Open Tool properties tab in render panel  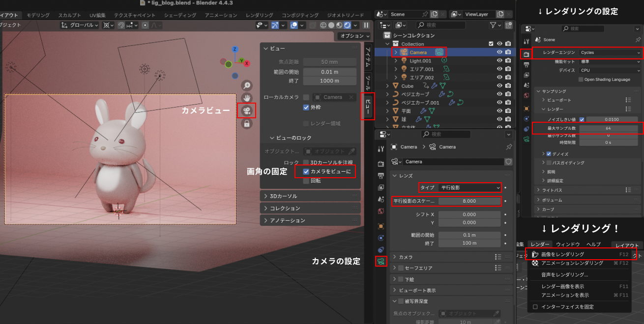(x=526, y=41)
